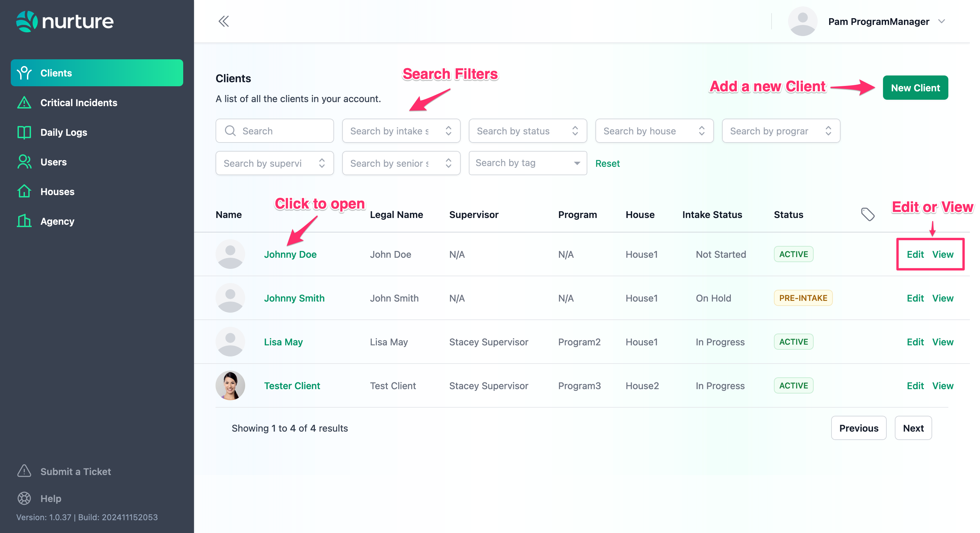Open the Agency menu item

click(57, 221)
